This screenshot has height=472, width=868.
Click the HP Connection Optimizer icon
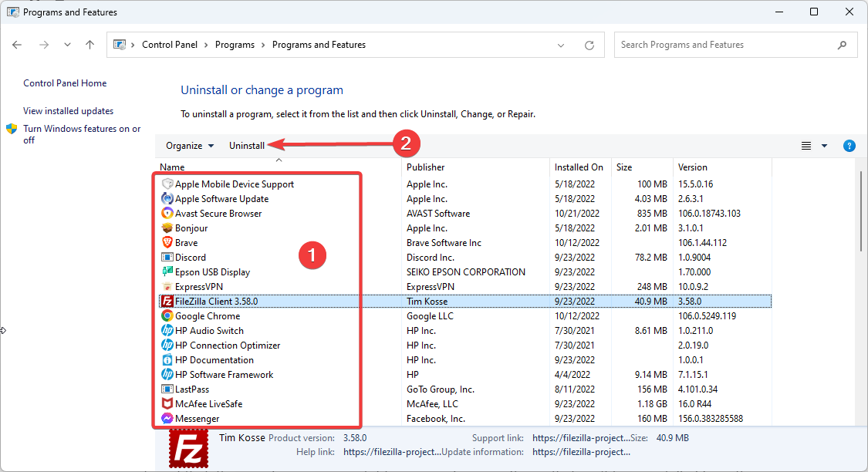point(167,346)
